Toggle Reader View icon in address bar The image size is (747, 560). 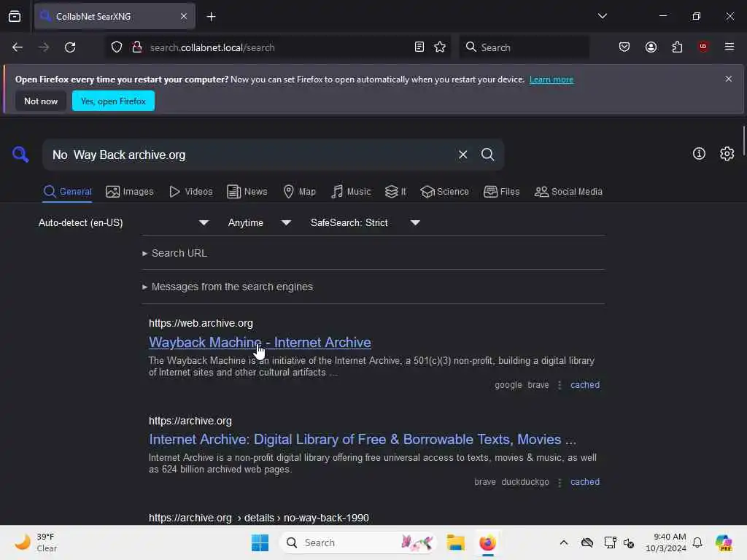point(419,47)
